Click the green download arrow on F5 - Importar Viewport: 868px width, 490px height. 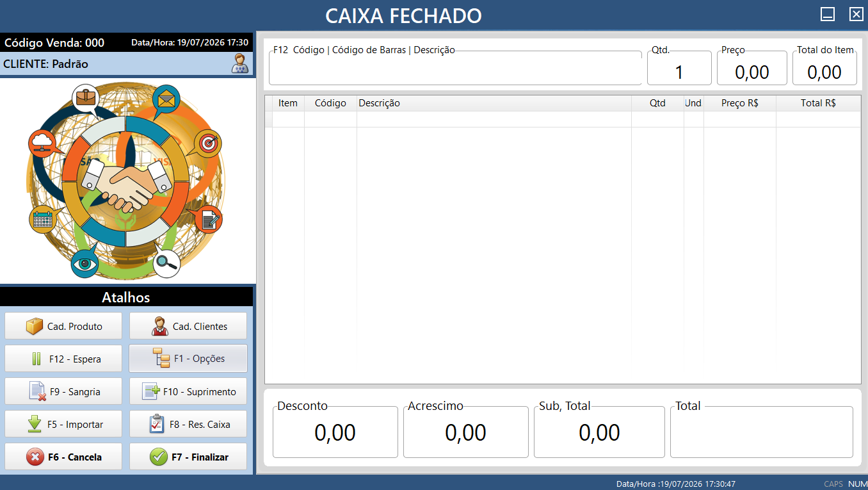click(35, 424)
